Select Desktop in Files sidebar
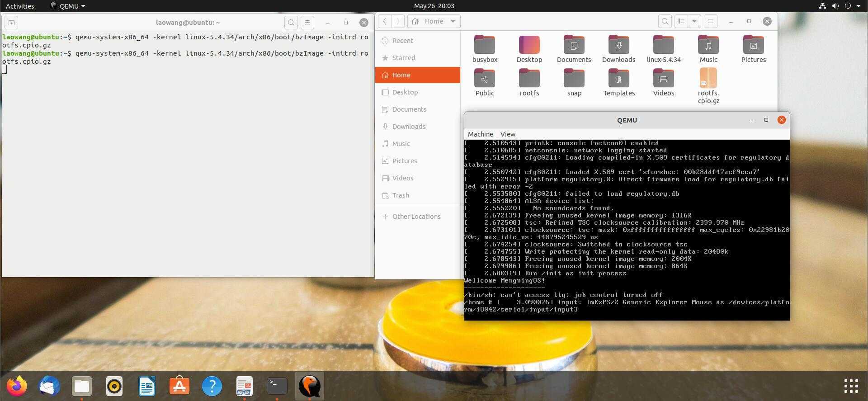Screen dimensions: 868x401 click(418, 92)
